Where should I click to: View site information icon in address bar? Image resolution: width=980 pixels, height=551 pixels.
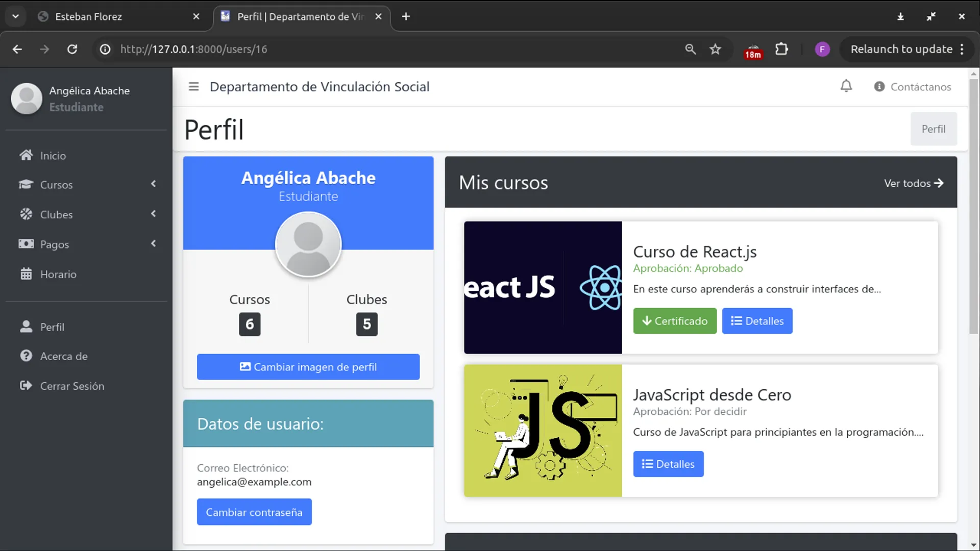click(x=105, y=49)
